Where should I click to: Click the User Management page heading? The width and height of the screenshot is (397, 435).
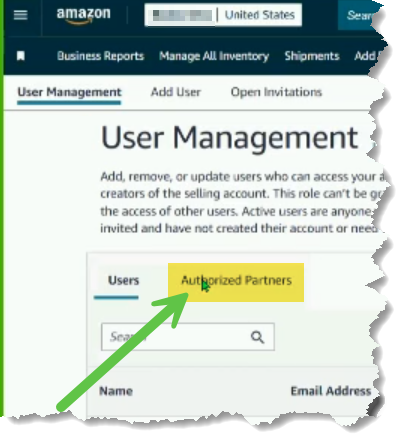(229, 138)
